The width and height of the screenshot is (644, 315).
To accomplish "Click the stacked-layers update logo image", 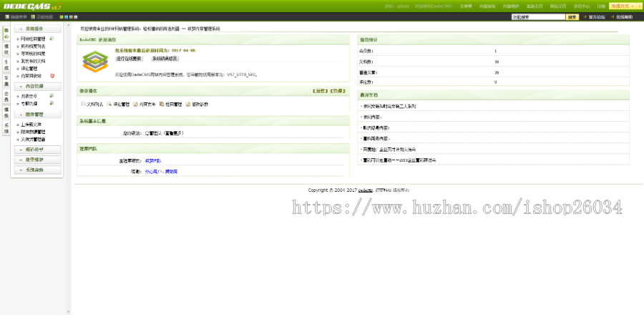I will click(95, 61).
